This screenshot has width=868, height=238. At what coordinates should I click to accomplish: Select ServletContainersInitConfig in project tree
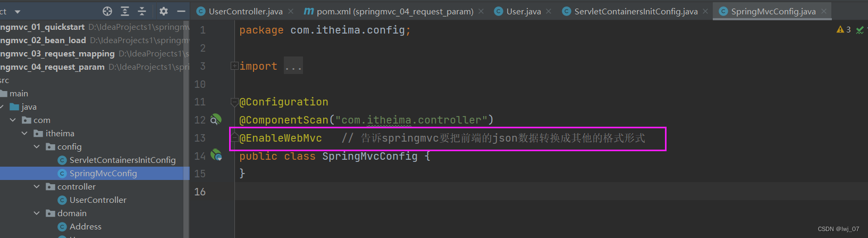point(122,160)
